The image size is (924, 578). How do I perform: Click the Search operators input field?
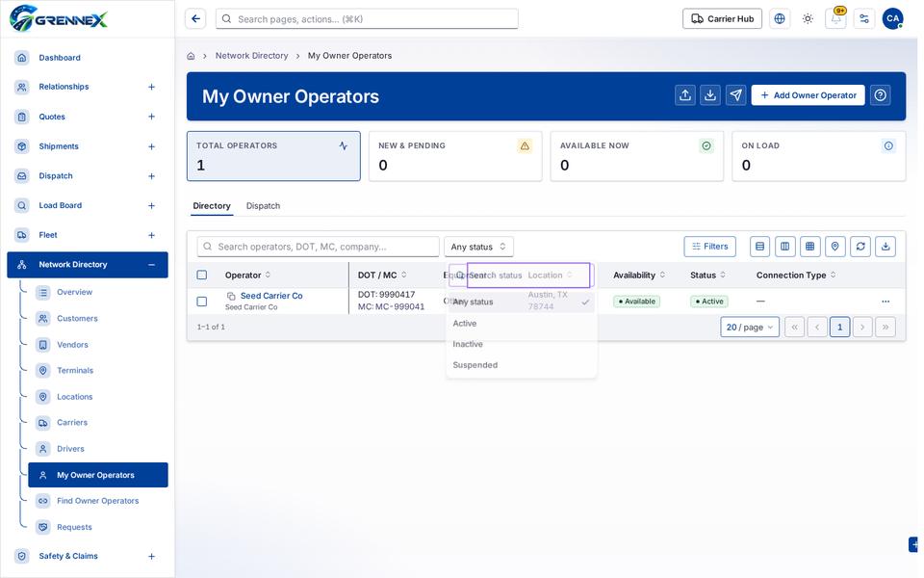[x=319, y=247]
